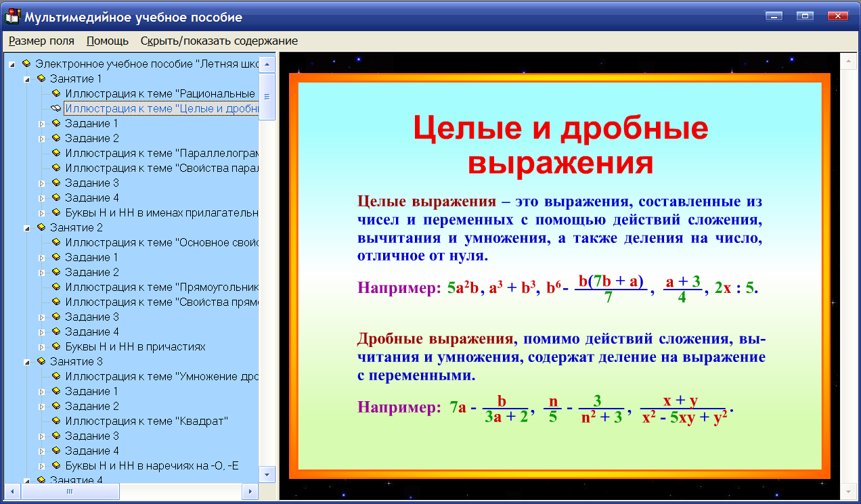861x504 pixels.
Task: Select the tree item "Буквы Н и НН в наречиях на -О, -Е"
Action: click(x=135, y=465)
